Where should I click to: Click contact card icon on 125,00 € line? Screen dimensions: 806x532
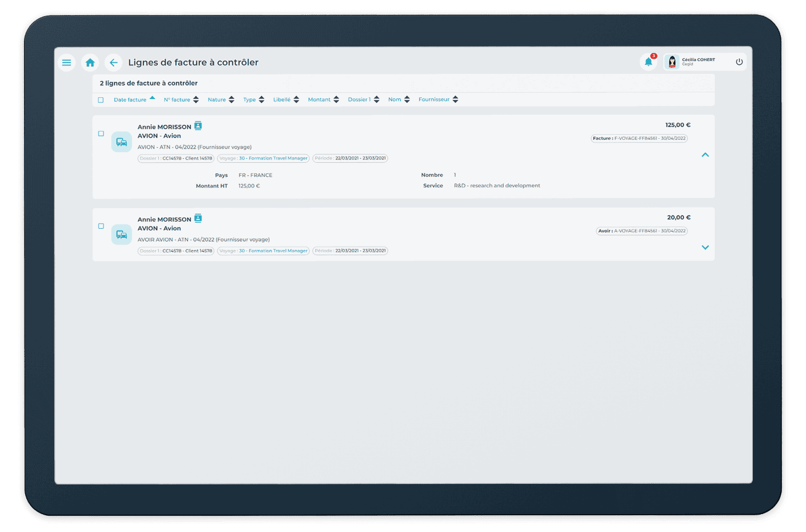coord(198,126)
